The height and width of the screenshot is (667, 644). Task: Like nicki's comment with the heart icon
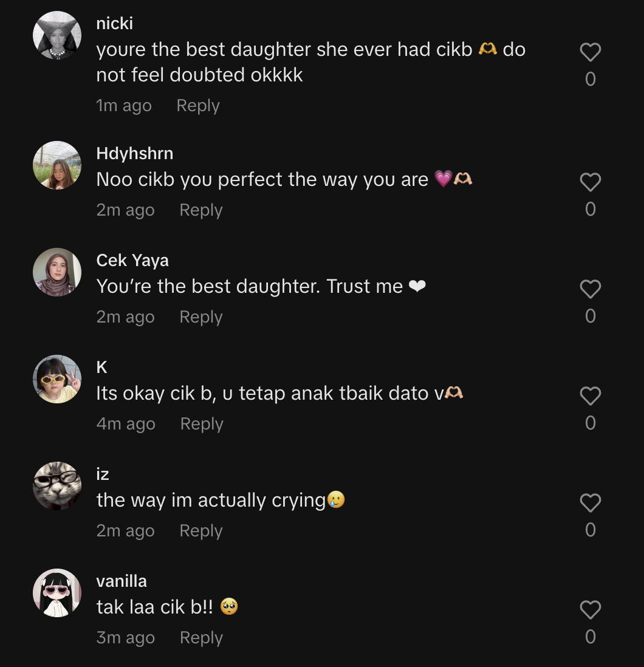[590, 53]
